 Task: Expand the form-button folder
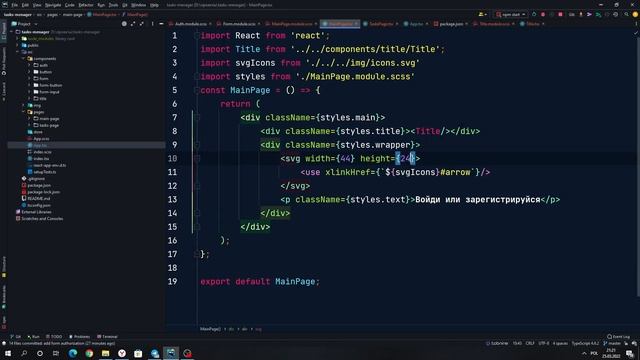(x=29, y=85)
